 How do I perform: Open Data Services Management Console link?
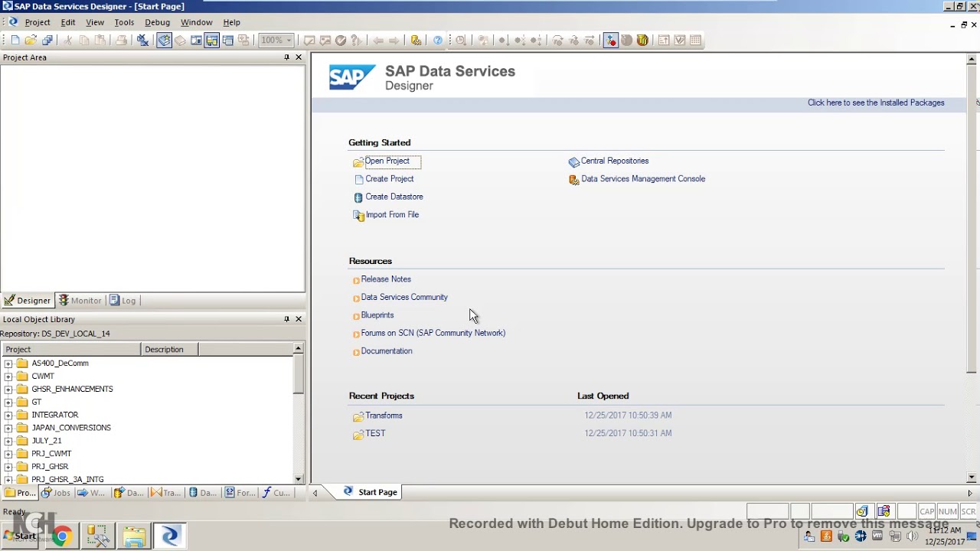click(642, 179)
